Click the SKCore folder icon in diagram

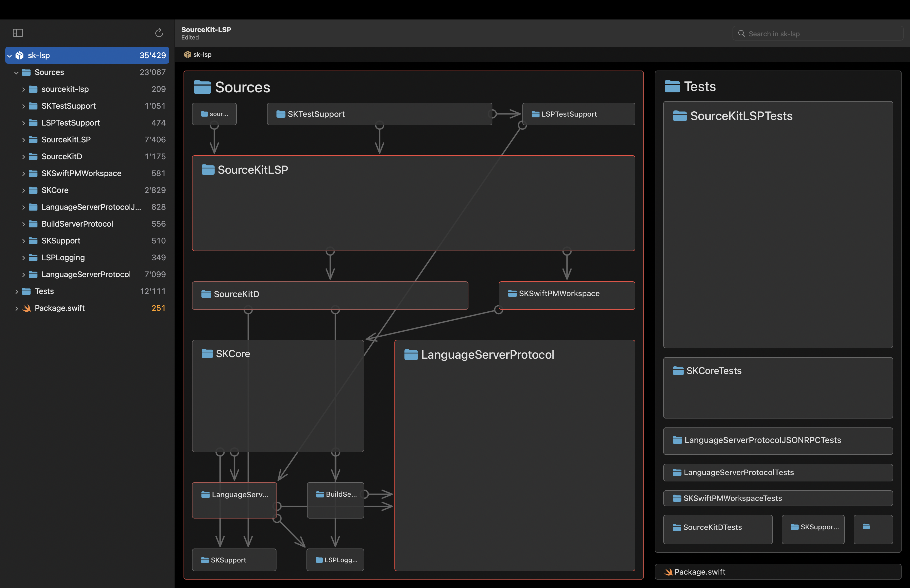[207, 353]
